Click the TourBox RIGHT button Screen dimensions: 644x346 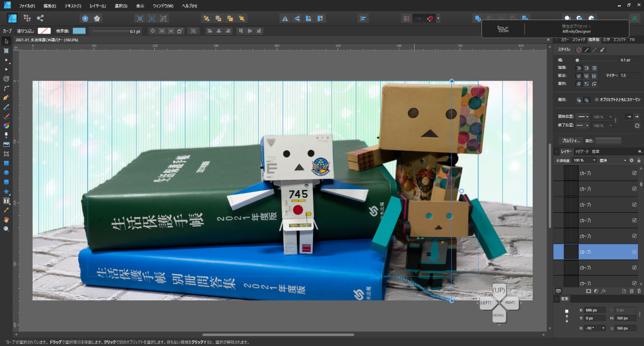click(x=510, y=303)
